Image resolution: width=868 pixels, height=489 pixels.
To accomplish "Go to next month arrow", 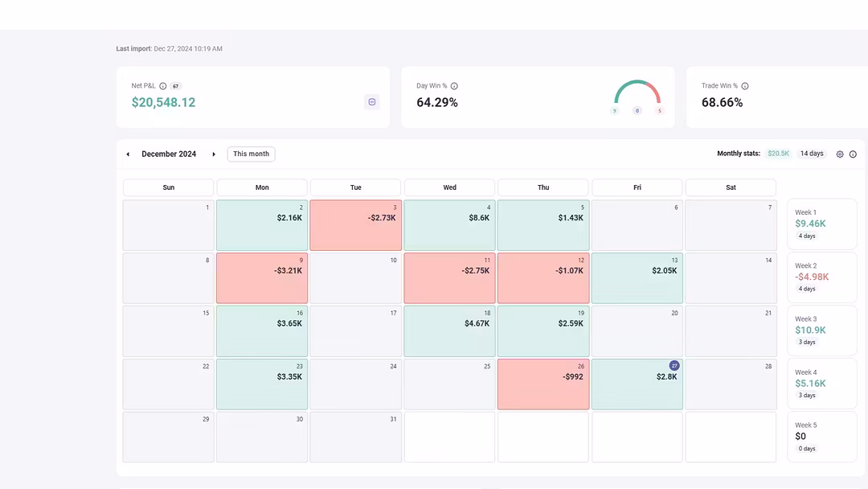I will point(214,154).
